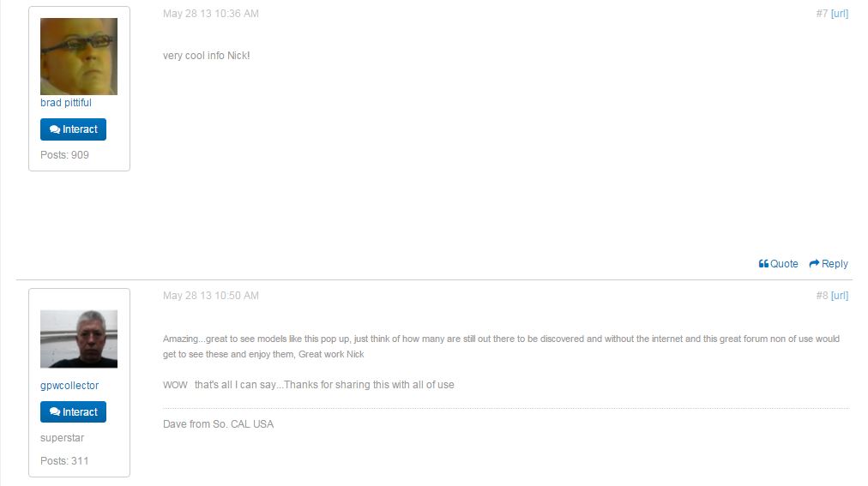Visit the gpwcollector username link
The width and height of the screenshot is (868, 486).
(x=69, y=386)
